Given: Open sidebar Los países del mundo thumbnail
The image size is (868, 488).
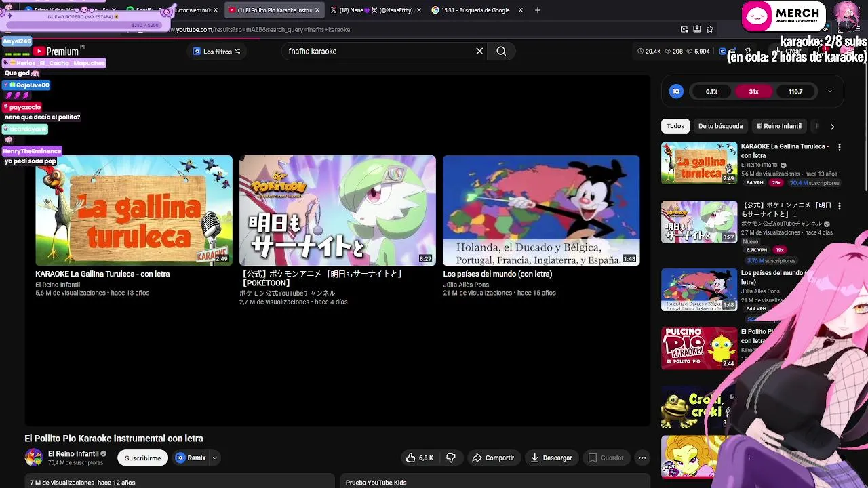Looking at the screenshot, I should coord(699,290).
